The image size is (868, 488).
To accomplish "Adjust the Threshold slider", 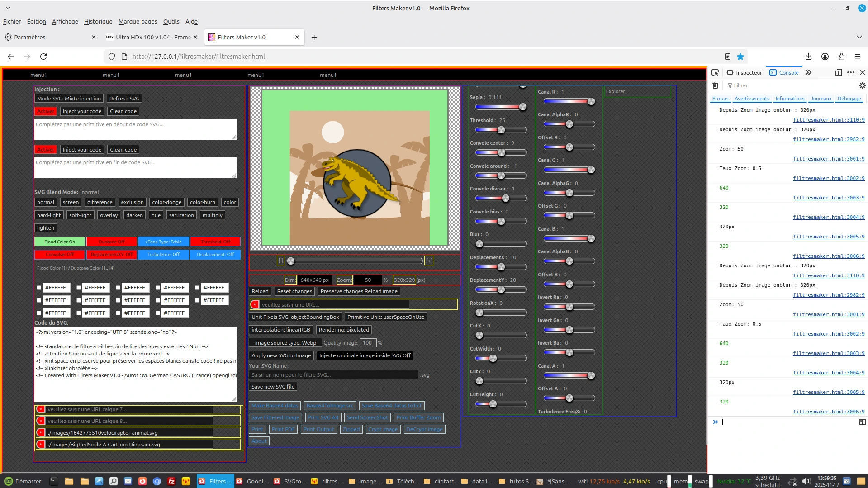I will (x=501, y=130).
